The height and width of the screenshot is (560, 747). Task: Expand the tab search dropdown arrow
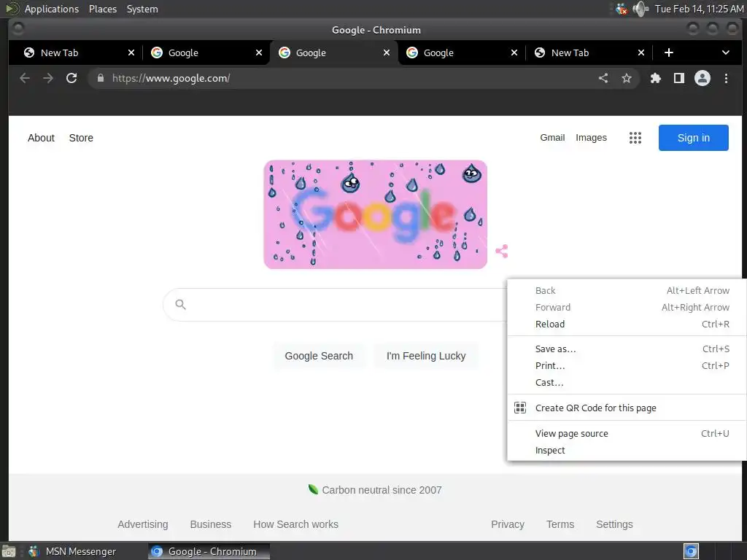(x=726, y=52)
